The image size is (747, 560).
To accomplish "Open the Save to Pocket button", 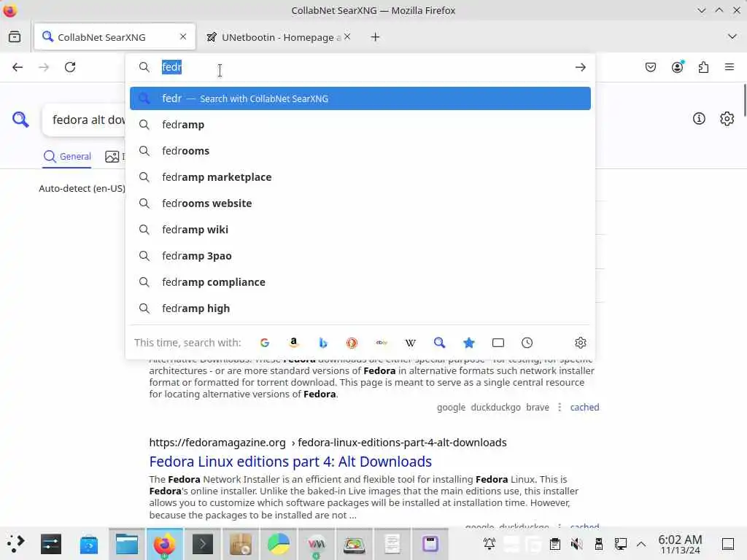I will [651, 67].
